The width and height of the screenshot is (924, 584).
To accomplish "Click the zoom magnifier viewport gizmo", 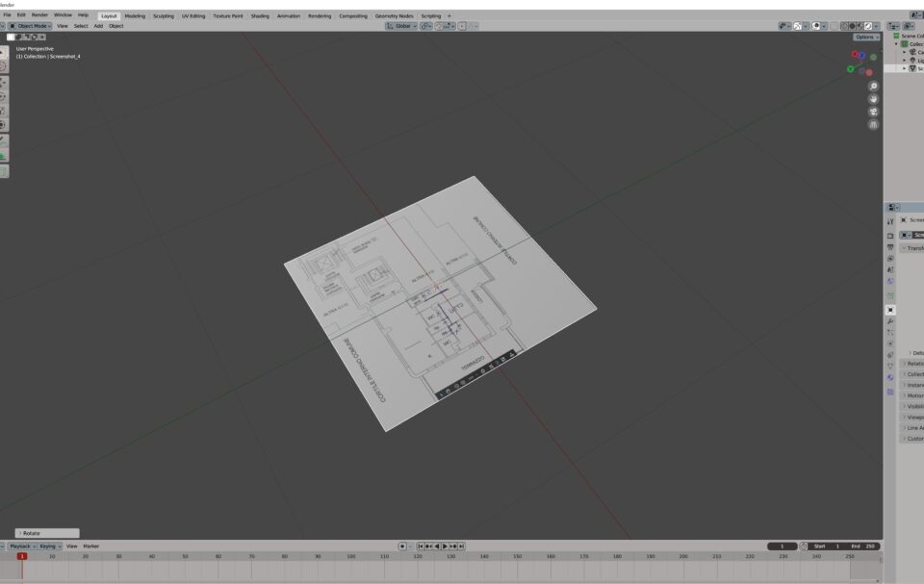I will point(874,87).
